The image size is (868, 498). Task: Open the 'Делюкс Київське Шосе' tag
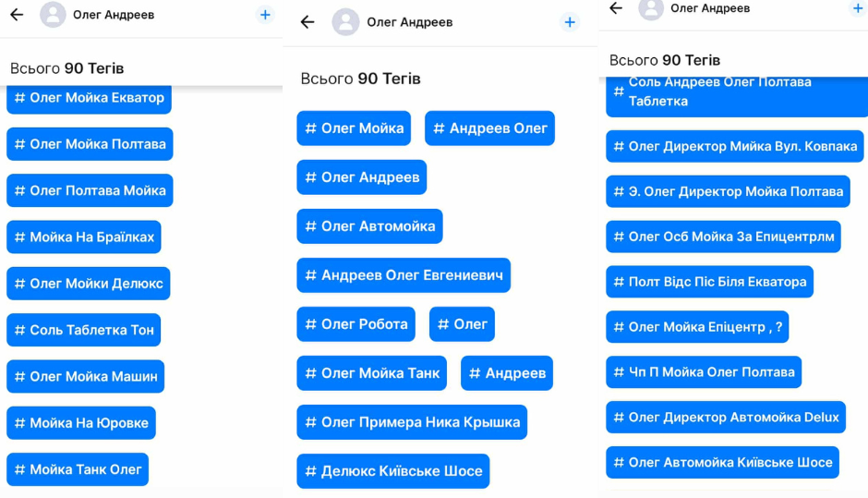coord(393,471)
